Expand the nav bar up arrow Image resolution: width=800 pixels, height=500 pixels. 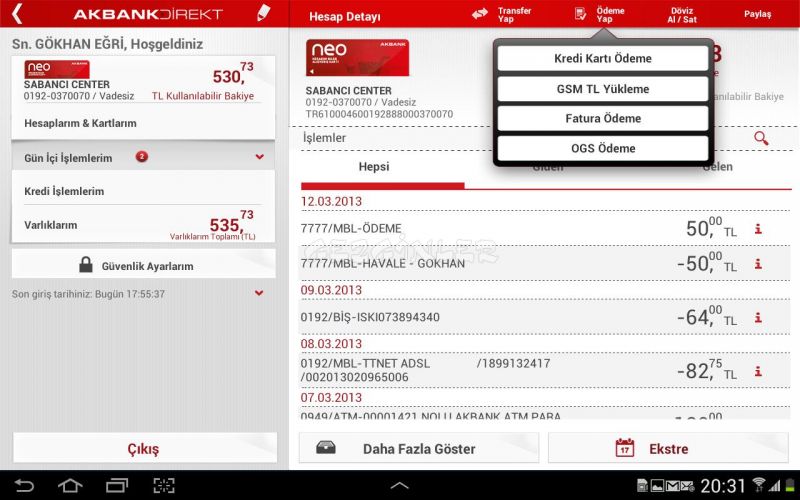click(399, 486)
